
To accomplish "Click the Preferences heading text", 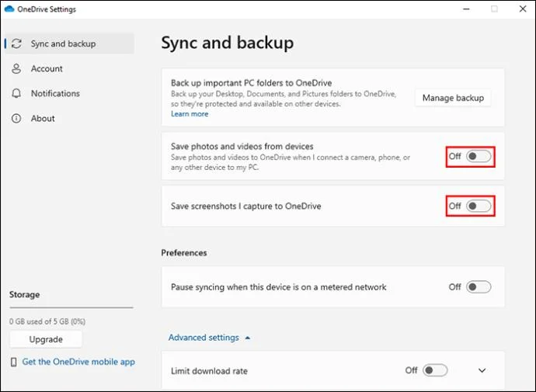I will [x=184, y=253].
